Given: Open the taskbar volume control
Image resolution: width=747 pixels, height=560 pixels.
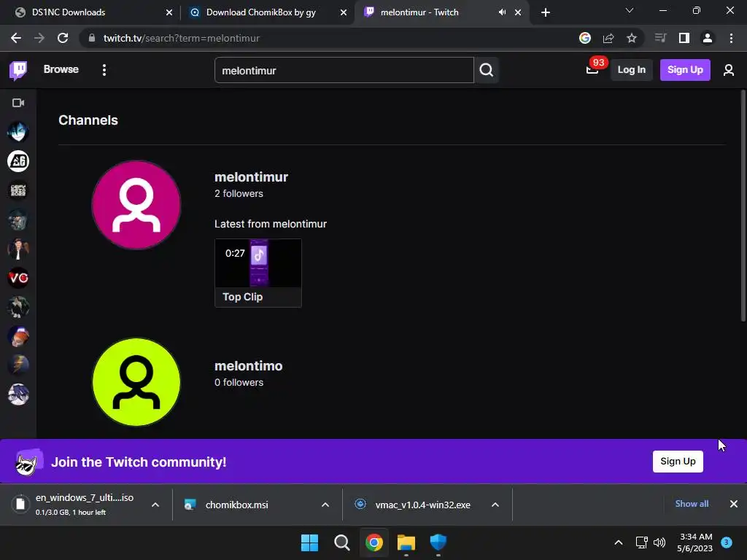Looking at the screenshot, I should [x=659, y=542].
